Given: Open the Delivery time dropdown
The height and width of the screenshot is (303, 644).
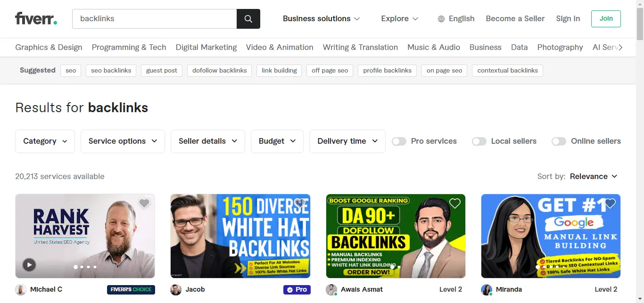Looking at the screenshot, I should (x=347, y=141).
